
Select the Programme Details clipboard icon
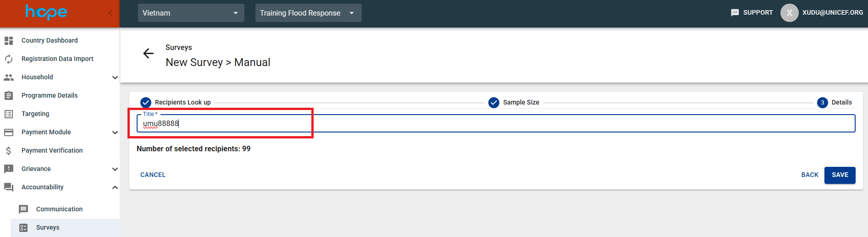click(9, 96)
